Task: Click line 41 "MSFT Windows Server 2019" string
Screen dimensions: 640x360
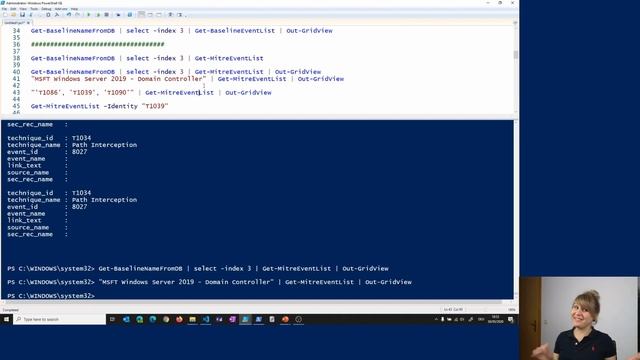Action: pyautogui.click(x=118, y=79)
